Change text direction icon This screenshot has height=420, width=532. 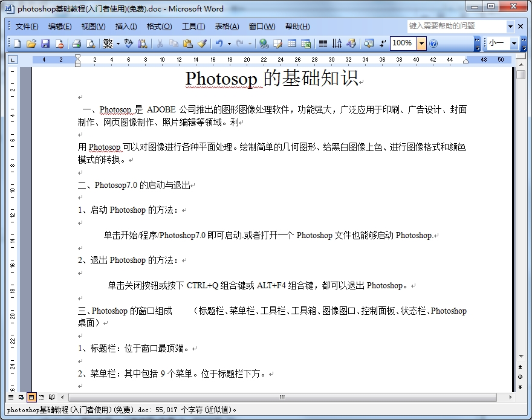pyautogui.click(x=337, y=44)
